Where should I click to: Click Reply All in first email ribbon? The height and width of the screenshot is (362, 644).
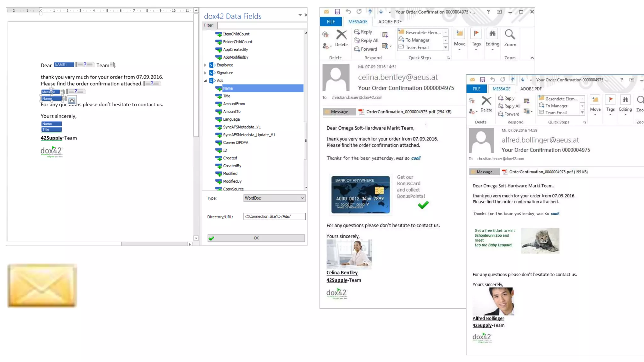[x=366, y=41]
